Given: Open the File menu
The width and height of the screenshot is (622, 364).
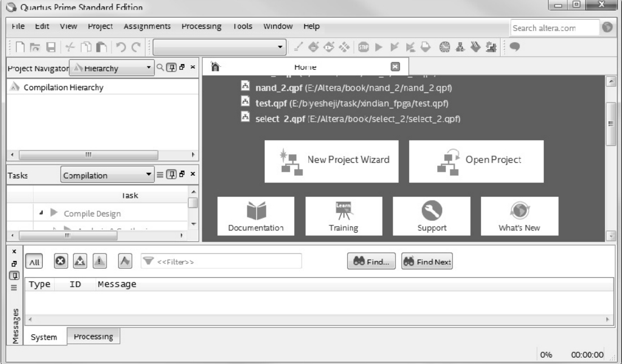Looking at the screenshot, I should (x=18, y=26).
